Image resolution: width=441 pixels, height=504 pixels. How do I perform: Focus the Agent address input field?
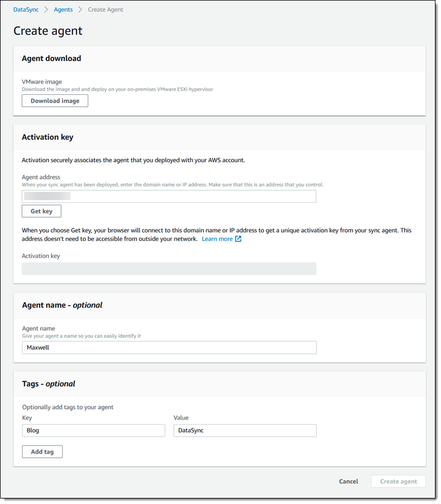(x=169, y=196)
